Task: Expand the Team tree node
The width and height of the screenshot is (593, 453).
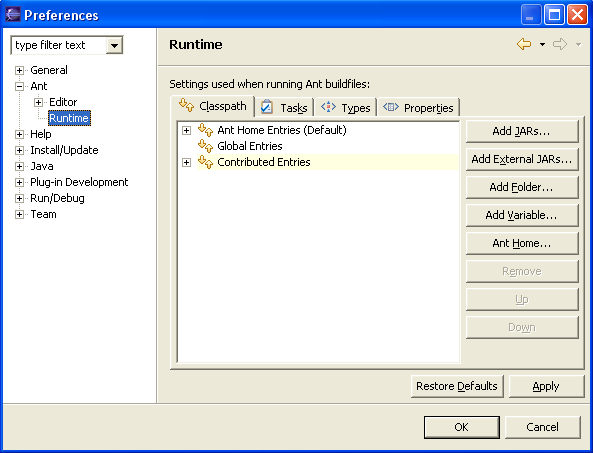Action: (x=19, y=214)
